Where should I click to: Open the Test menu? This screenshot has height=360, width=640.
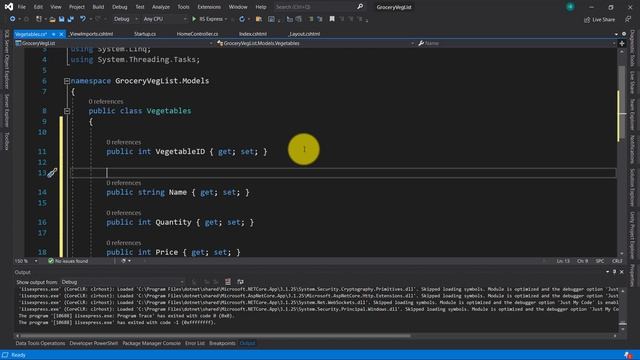pyautogui.click(x=140, y=7)
